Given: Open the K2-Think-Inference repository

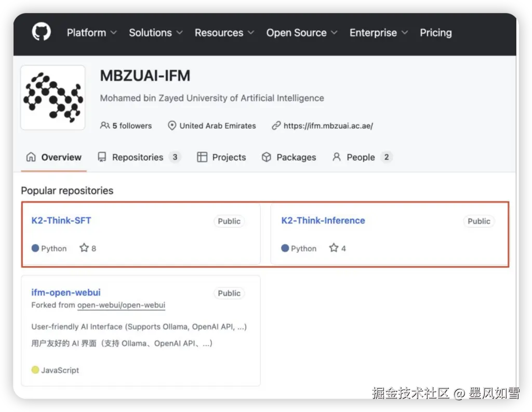Looking at the screenshot, I should click(323, 221).
